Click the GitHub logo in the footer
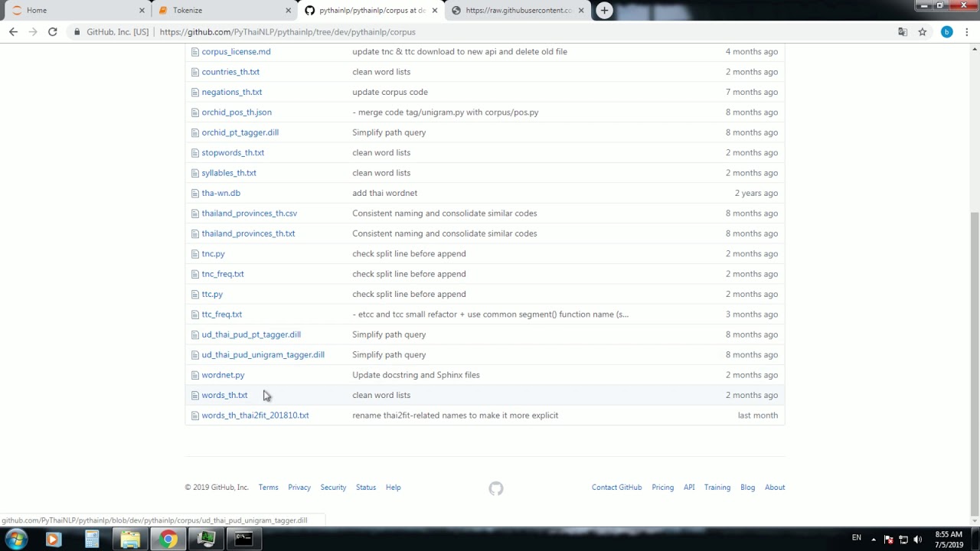Viewport: 980px width, 551px height. 496,488
